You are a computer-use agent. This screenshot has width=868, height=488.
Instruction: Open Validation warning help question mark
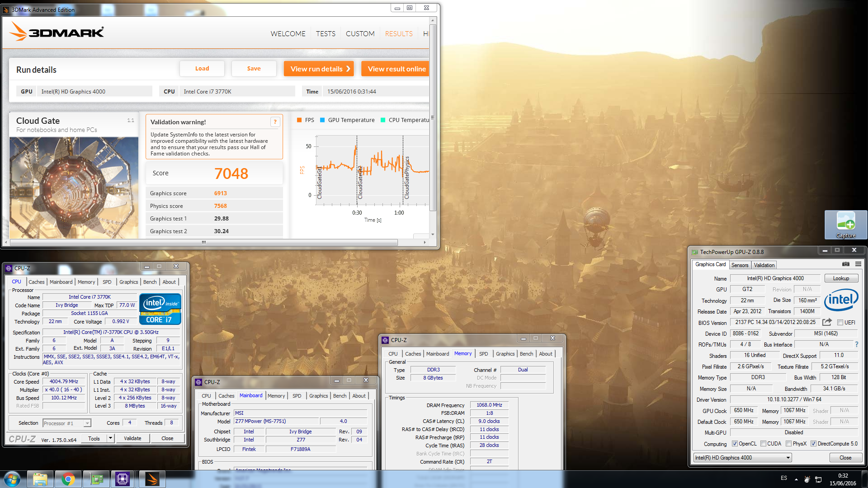(275, 122)
